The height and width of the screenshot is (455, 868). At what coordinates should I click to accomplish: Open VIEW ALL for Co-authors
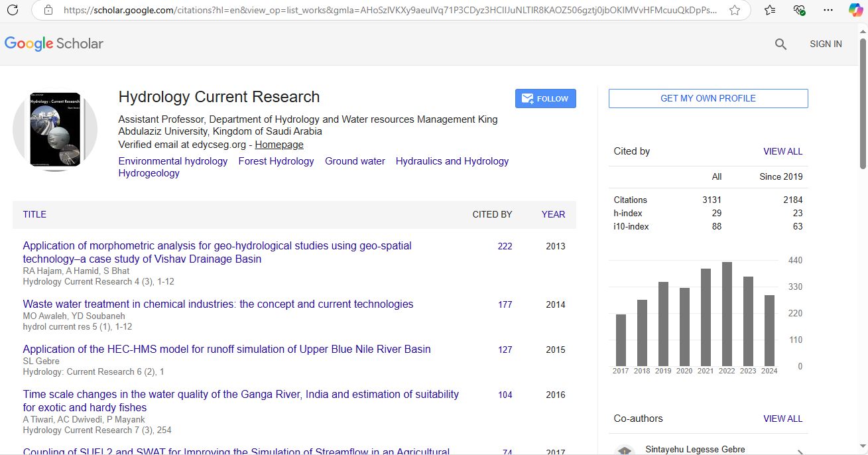782,419
